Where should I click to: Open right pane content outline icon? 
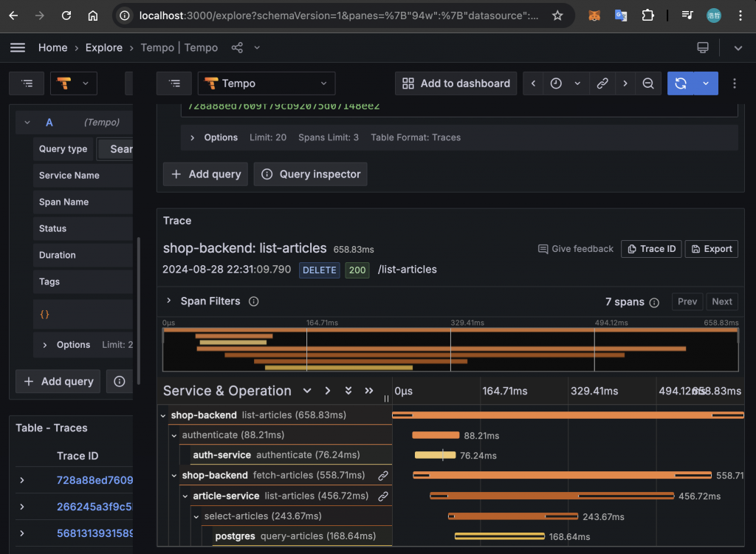coord(174,83)
